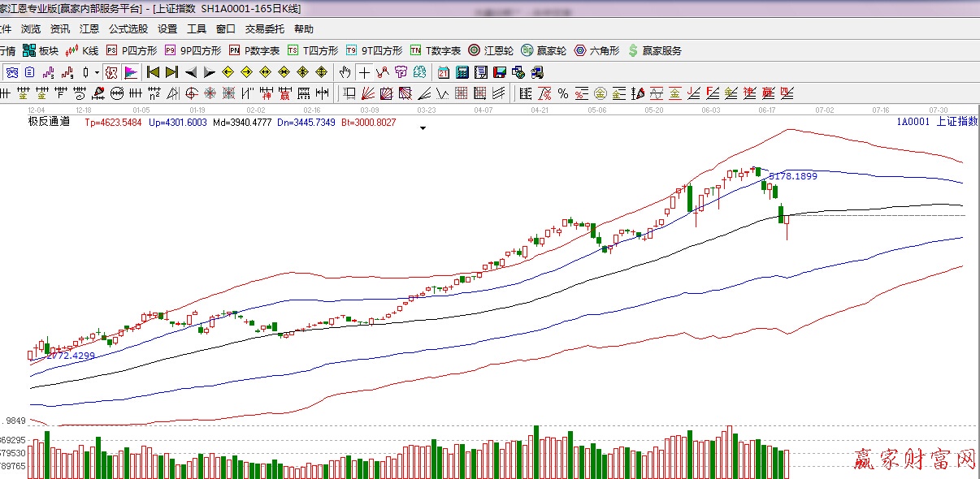The height and width of the screenshot is (479, 980).
Task: Select the hand pan tool
Action: coord(345,72)
